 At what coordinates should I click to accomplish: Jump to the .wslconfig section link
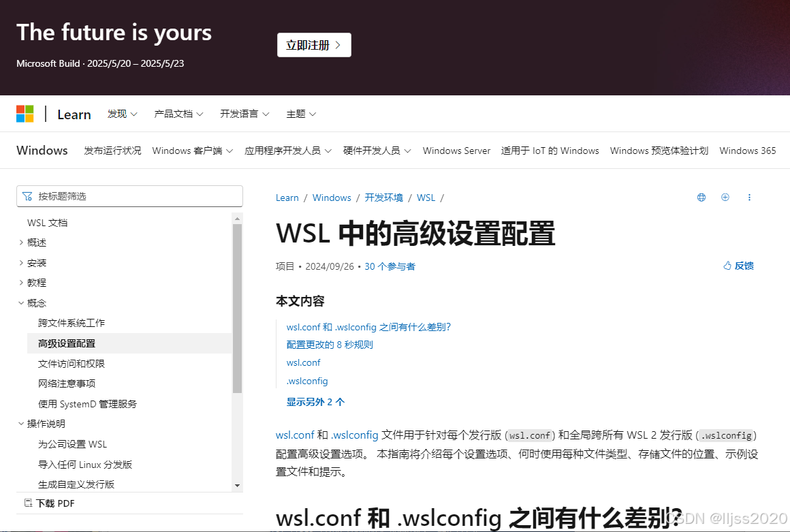307,381
